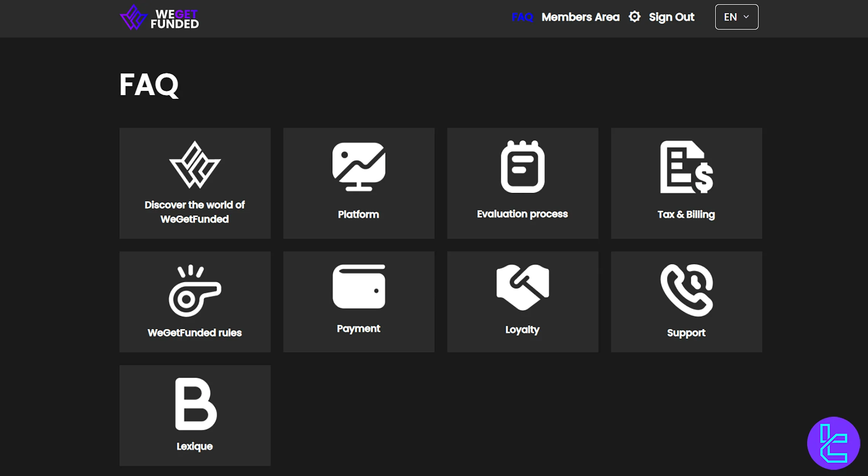The height and width of the screenshot is (476, 868).
Task: Click the chevron arrow beside EN
Action: pyautogui.click(x=746, y=17)
